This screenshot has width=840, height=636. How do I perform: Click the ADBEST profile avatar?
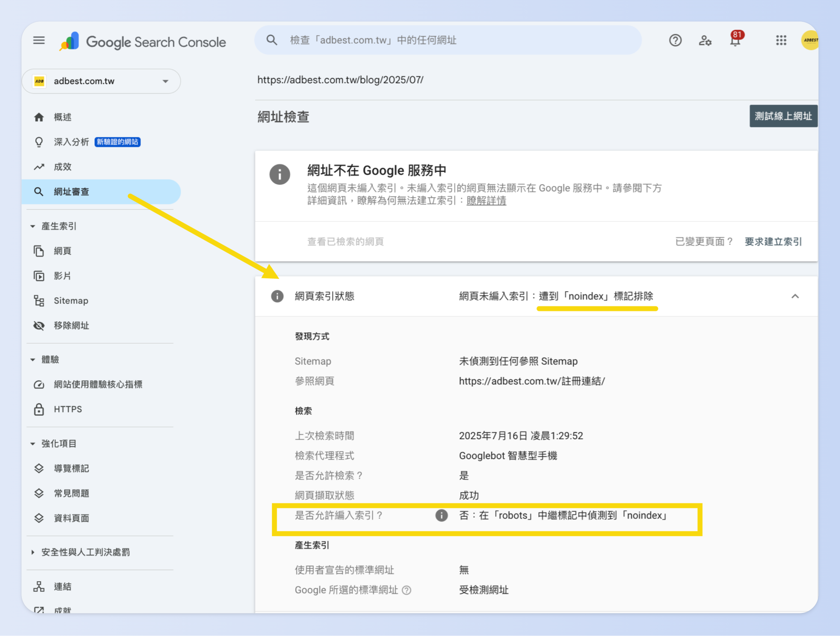[x=810, y=40]
